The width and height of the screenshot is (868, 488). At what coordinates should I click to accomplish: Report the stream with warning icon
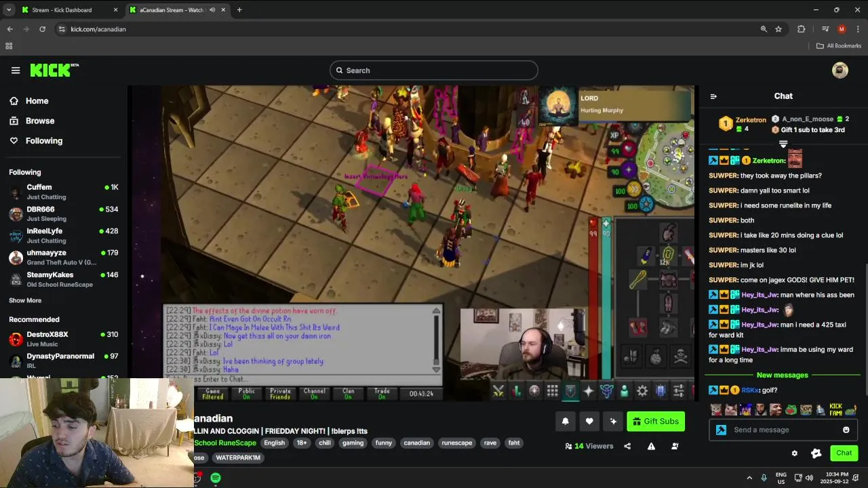click(651, 446)
